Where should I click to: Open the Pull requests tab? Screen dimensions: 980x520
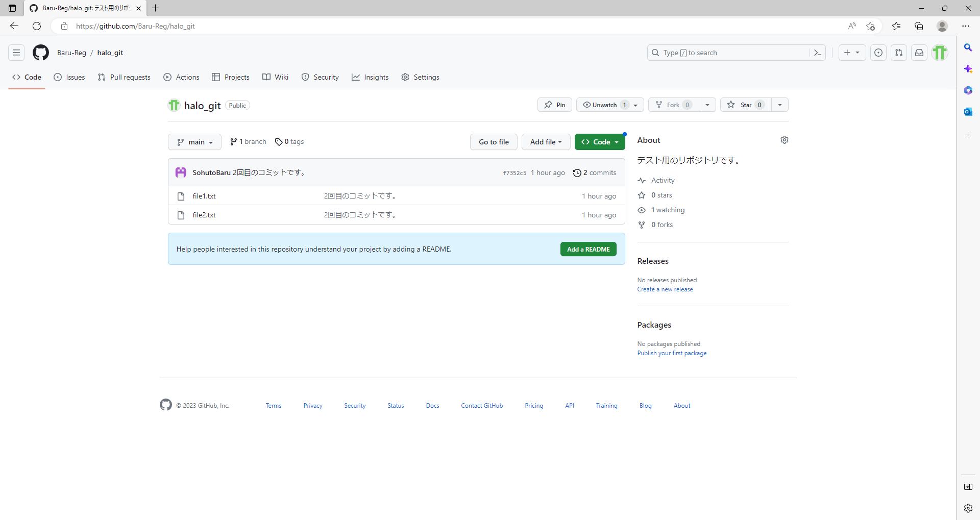[x=124, y=77]
